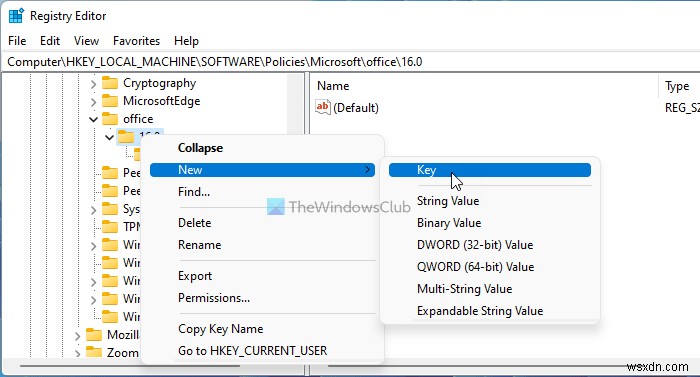This screenshot has width=700, height=377.
Task: Select the office tree label
Action: [x=138, y=119]
